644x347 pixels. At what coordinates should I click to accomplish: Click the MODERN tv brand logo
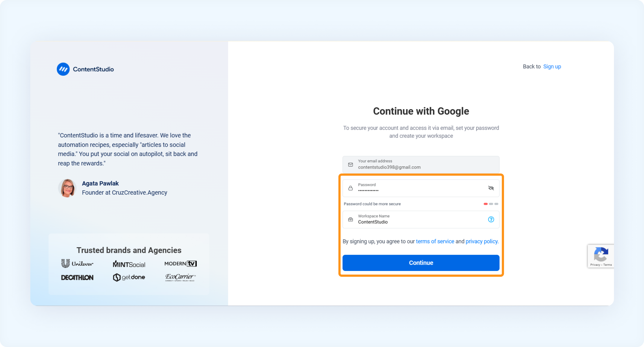(180, 264)
